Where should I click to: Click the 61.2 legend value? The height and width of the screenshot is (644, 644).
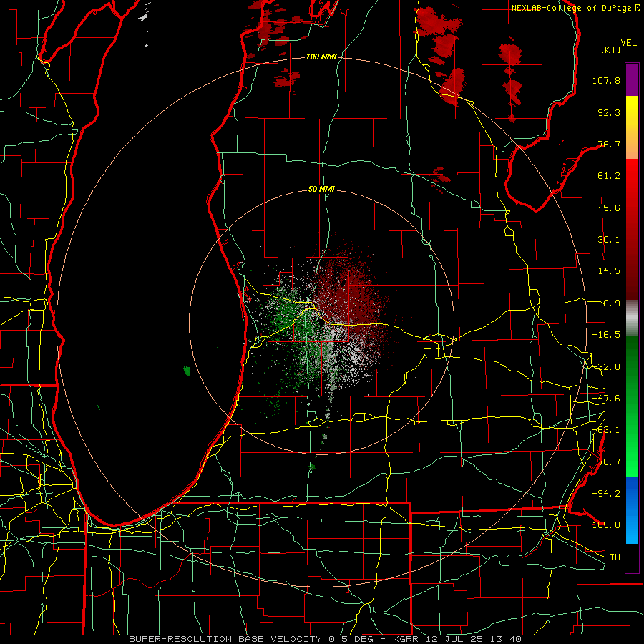click(x=609, y=176)
